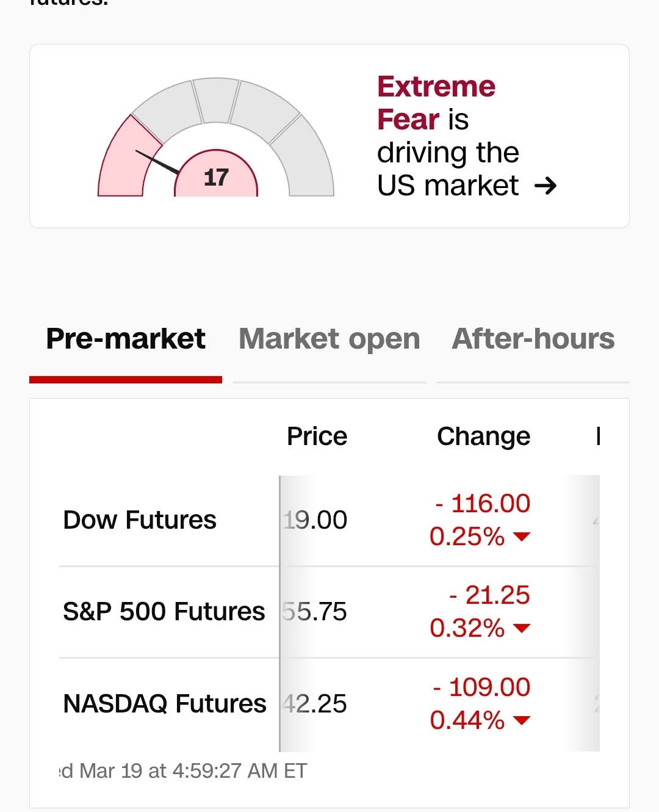Click the arrow icon after US market
Screen dimensions: 659x812
tap(545, 185)
